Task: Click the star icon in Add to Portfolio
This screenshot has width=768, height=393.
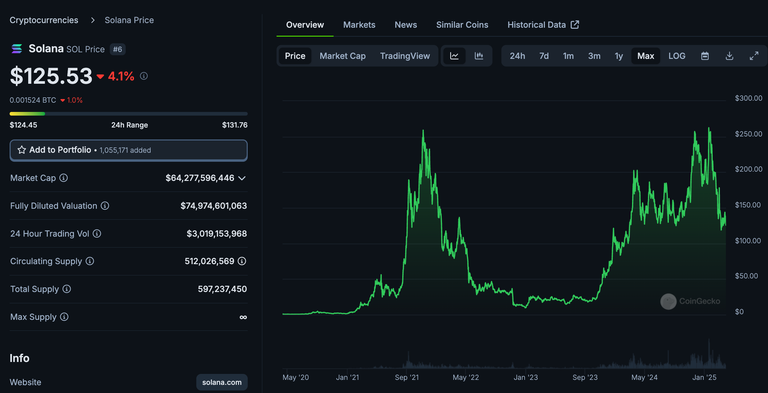Action: pos(22,150)
